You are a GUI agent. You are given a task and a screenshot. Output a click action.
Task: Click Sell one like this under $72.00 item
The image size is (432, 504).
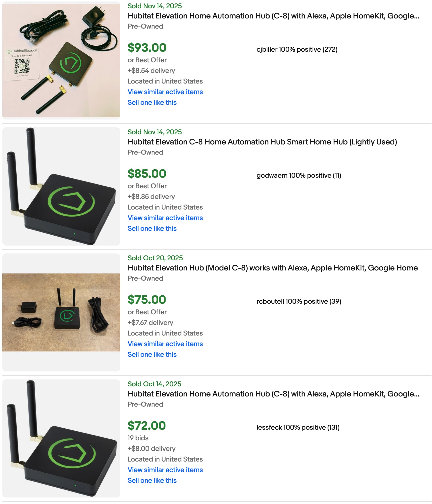point(152,481)
